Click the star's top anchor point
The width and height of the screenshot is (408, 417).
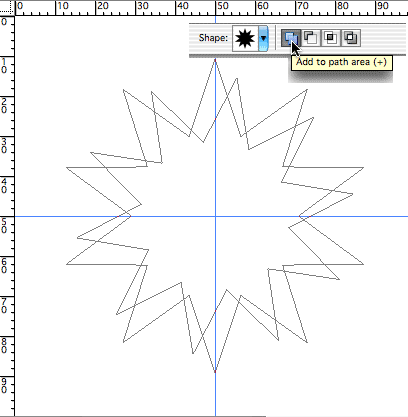(x=215, y=60)
